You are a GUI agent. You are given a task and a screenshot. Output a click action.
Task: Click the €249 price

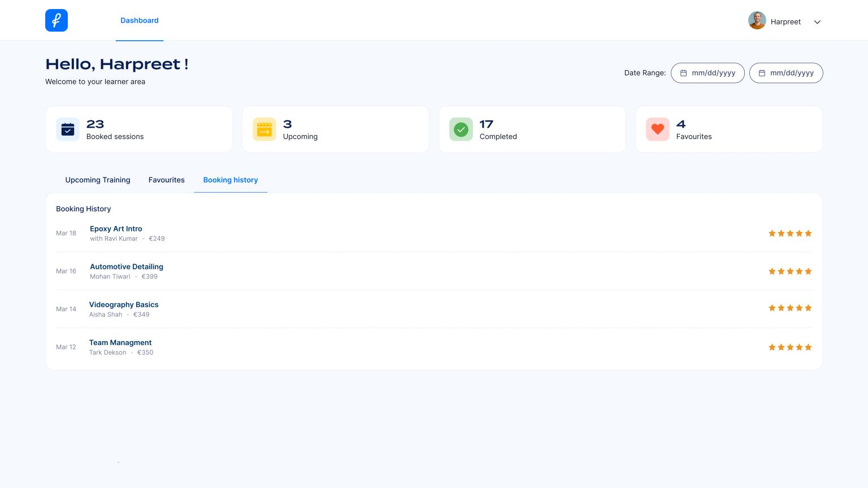157,238
